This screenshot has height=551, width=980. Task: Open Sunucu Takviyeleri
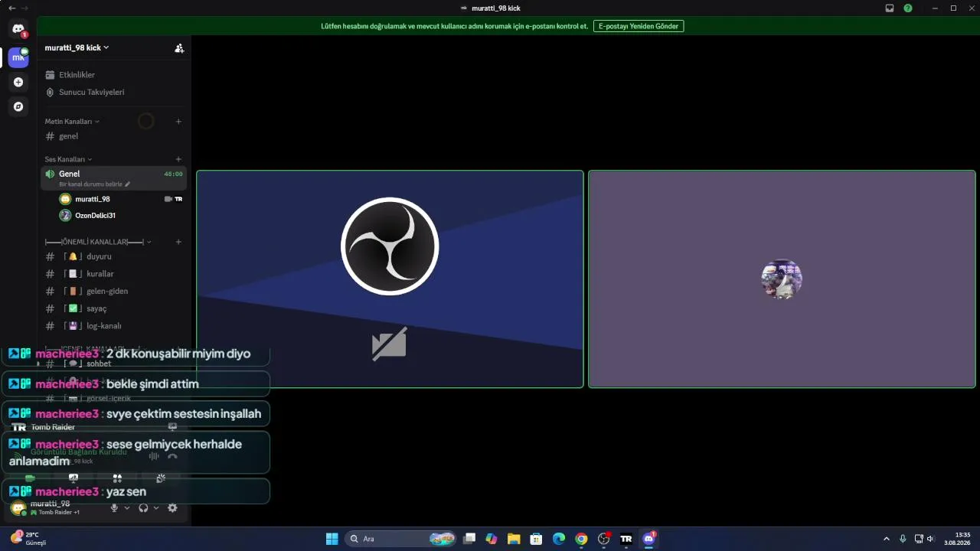click(x=113, y=92)
